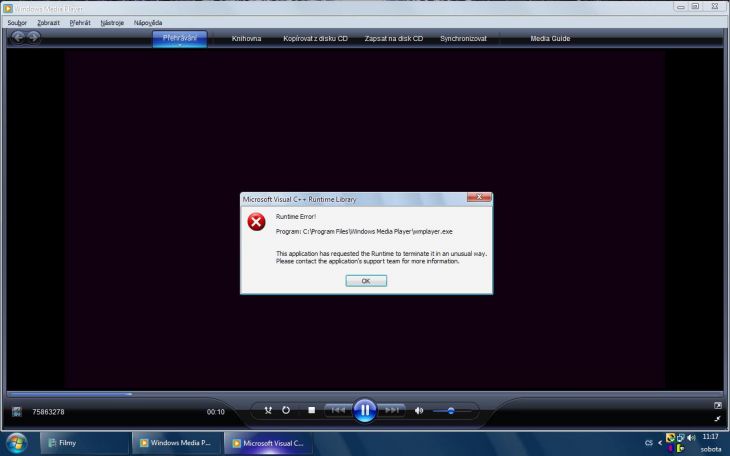Click the network icon in the system tray
Viewport: 730px width, 456px height.
681,438
